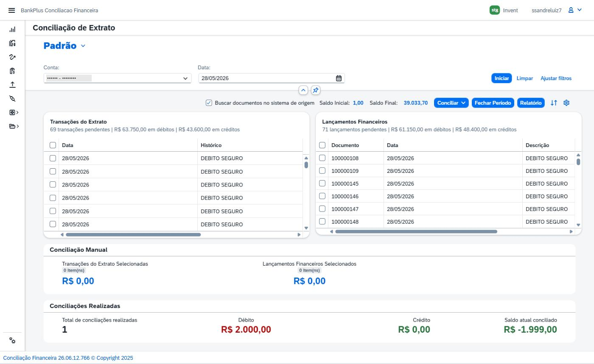Click the sort arrows icon
This screenshot has width=594, height=364.
click(x=554, y=103)
